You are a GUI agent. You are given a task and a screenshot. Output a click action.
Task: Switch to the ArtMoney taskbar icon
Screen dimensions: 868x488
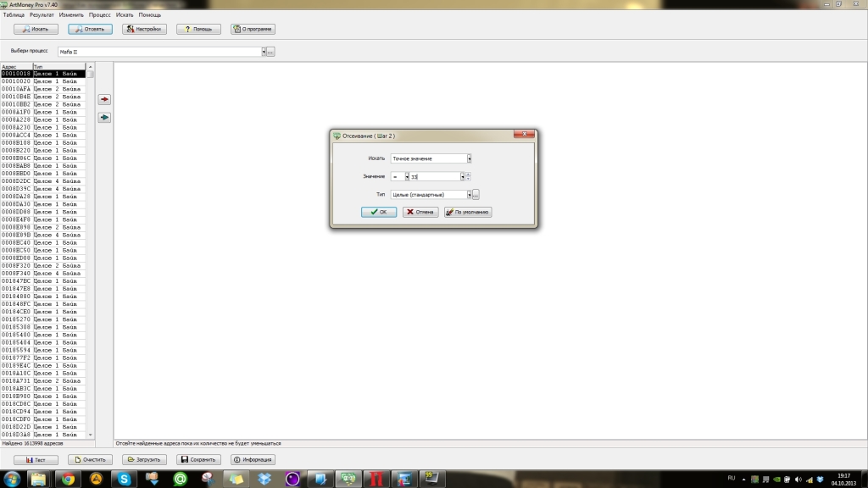[x=348, y=480]
